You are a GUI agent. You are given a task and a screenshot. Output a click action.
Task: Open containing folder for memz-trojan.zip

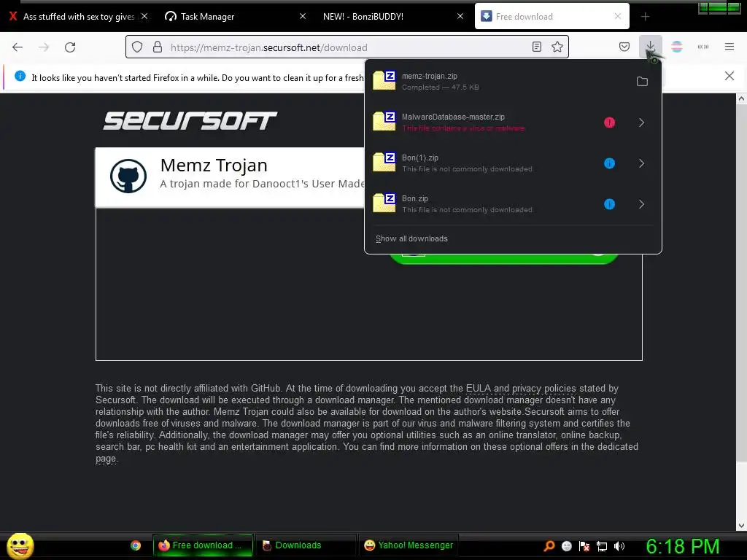(642, 82)
